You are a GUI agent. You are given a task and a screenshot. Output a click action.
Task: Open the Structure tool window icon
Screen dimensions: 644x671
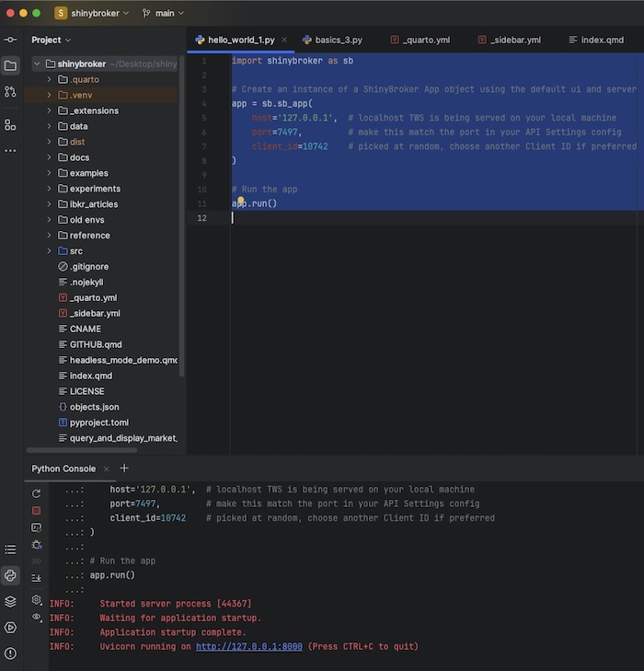(10, 125)
